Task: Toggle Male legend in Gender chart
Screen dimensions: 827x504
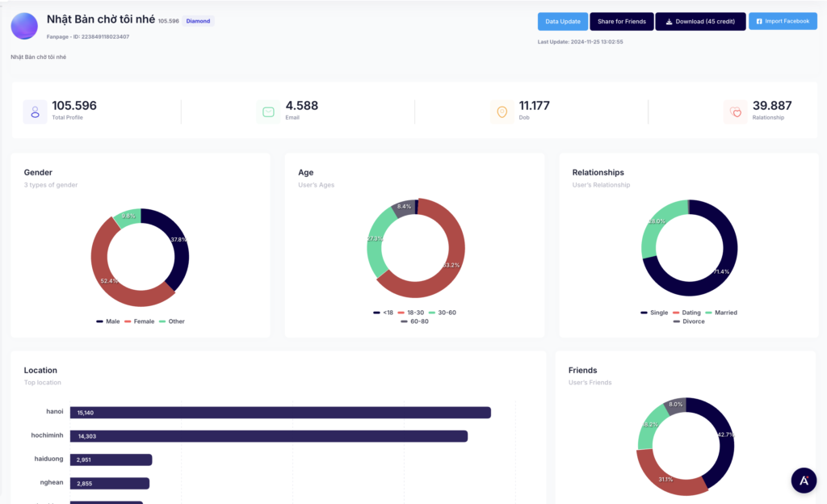Action: point(108,321)
